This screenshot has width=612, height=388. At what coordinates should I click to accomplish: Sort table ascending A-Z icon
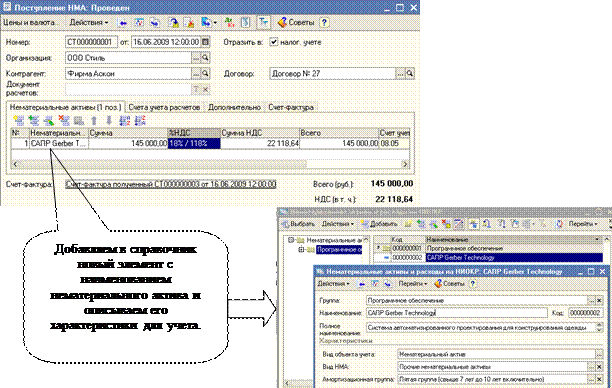pyautogui.click(x=125, y=121)
